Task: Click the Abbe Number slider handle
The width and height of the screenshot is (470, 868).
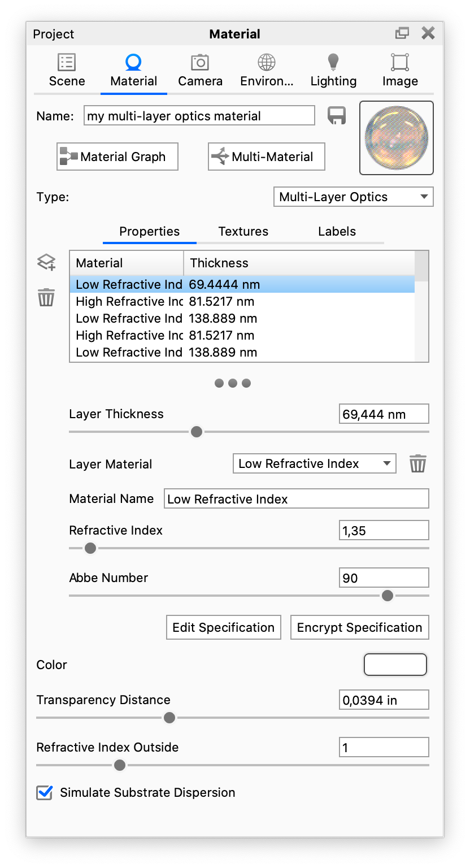Action: [387, 596]
